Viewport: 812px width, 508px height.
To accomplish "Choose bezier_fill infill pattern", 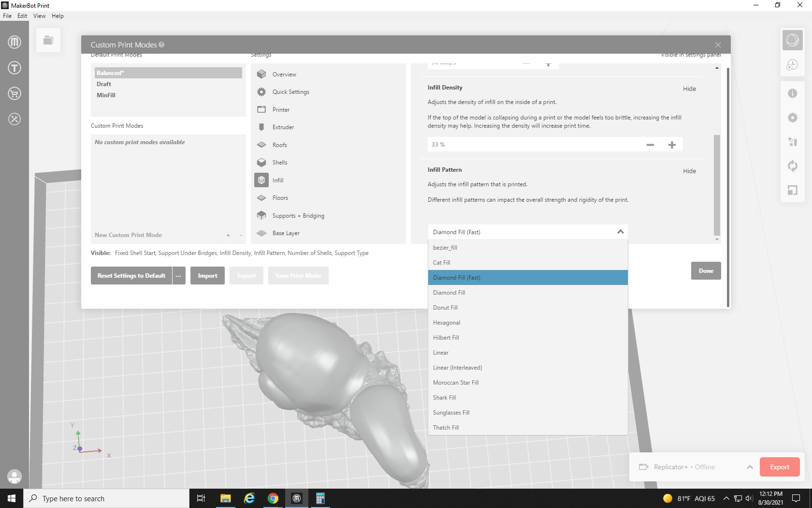I will point(528,248).
